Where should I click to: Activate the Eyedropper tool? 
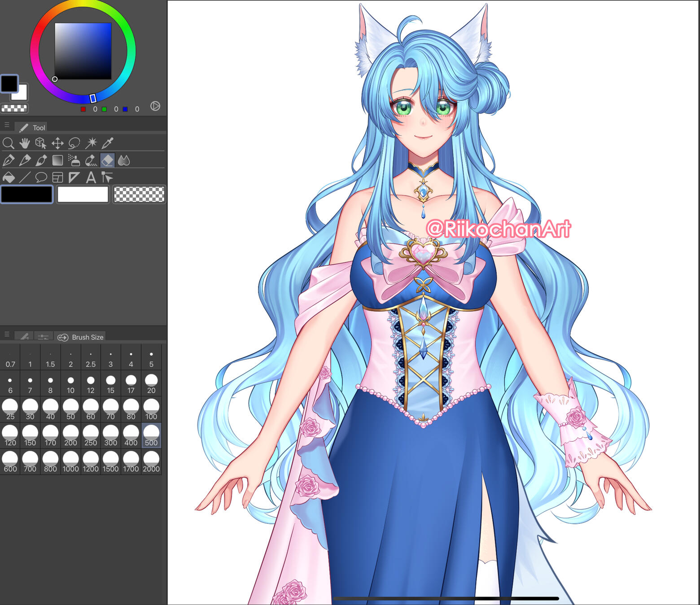pos(108,143)
